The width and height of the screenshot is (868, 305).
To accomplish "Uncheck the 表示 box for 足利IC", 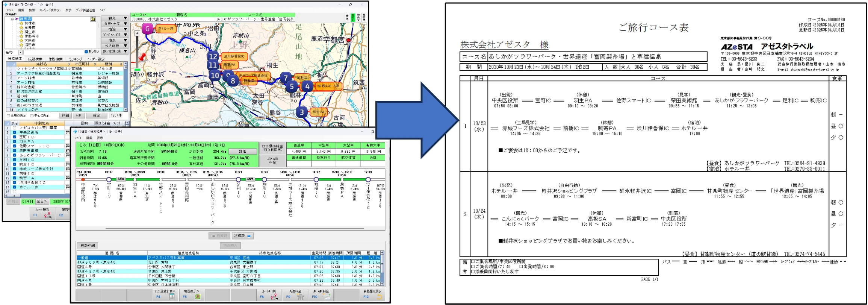I will 14,159.
